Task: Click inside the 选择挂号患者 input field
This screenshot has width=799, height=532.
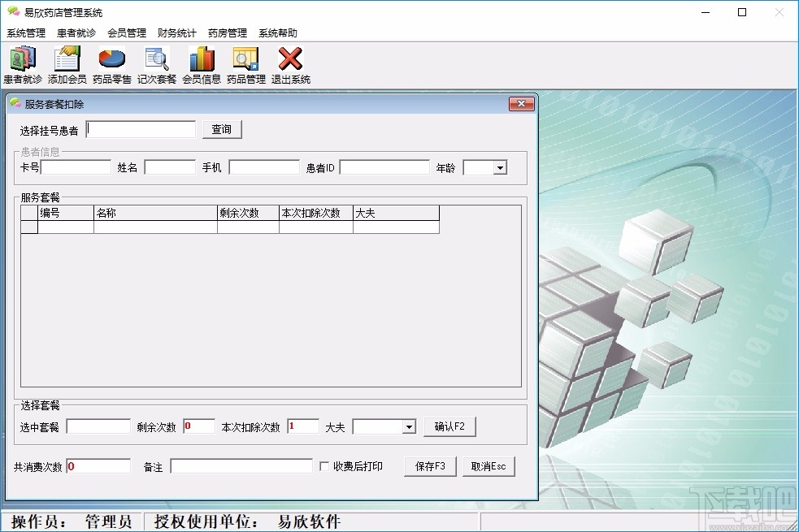Action: point(140,128)
